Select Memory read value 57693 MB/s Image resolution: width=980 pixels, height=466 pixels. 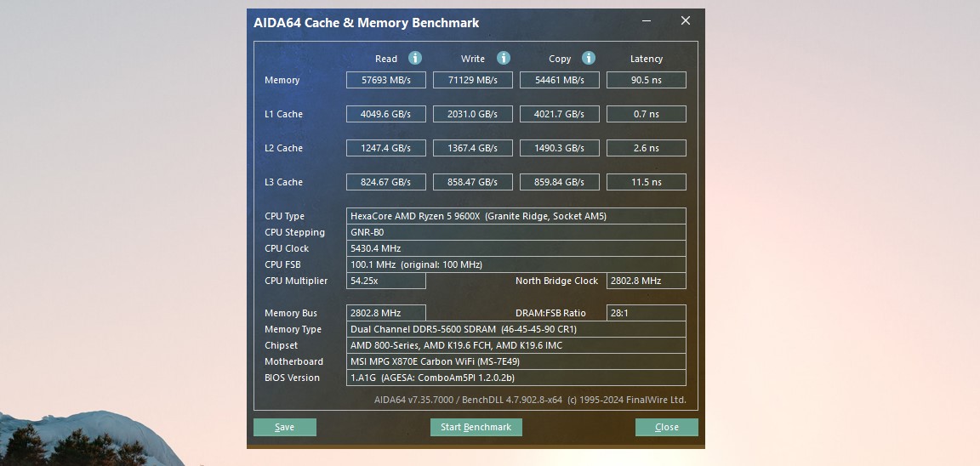(385, 80)
